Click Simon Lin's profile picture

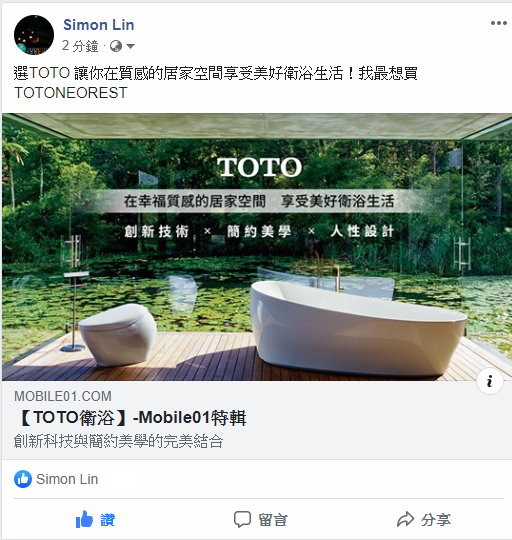pyautogui.click(x=34, y=35)
